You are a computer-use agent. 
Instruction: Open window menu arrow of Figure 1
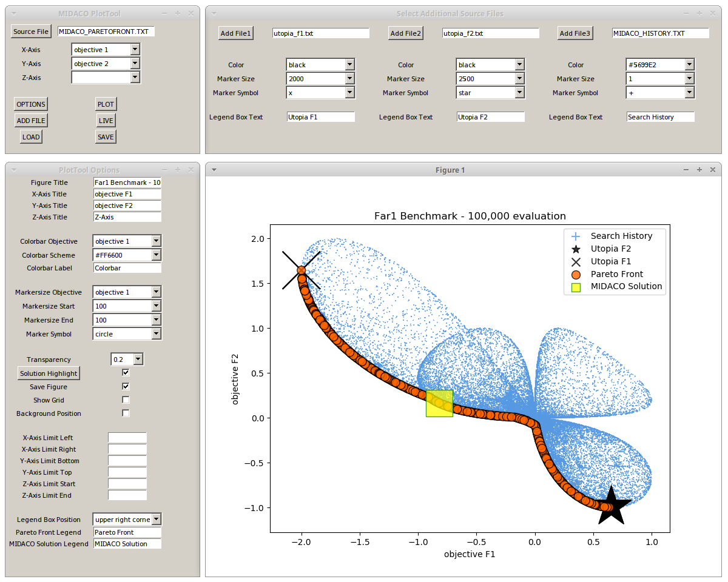[x=214, y=170]
